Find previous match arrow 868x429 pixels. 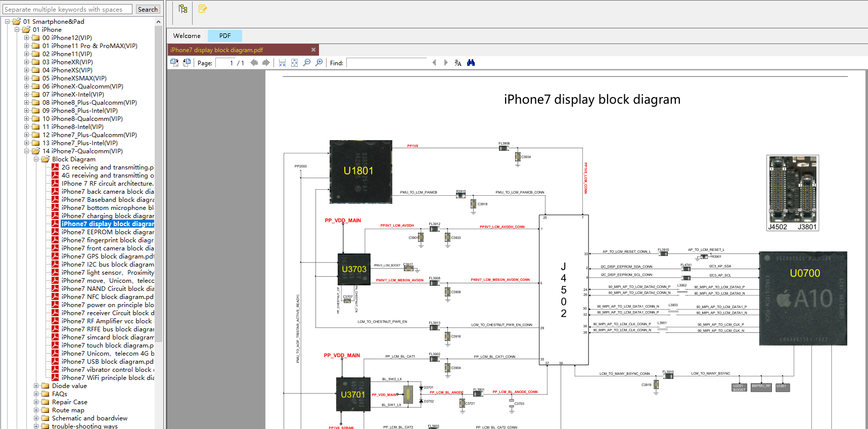pos(434,63)
